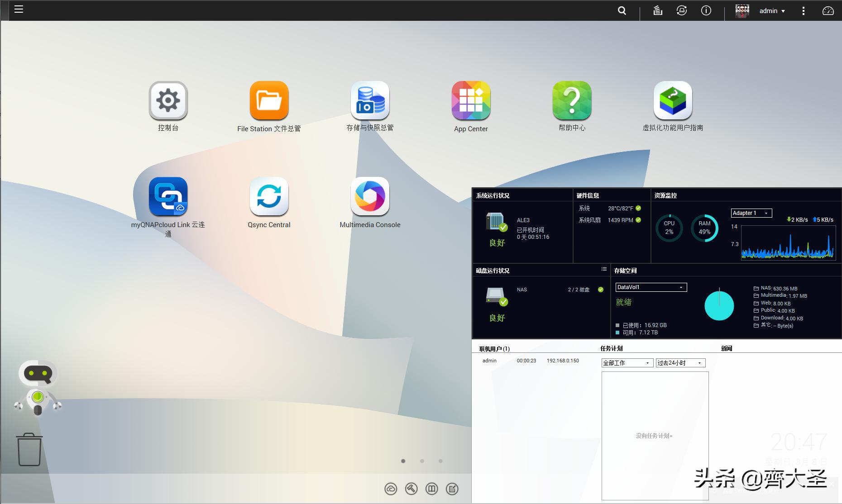The image size is (842, 504).
Task: Expand the DataVol1 volume dropdown
Action: [651, 287]
